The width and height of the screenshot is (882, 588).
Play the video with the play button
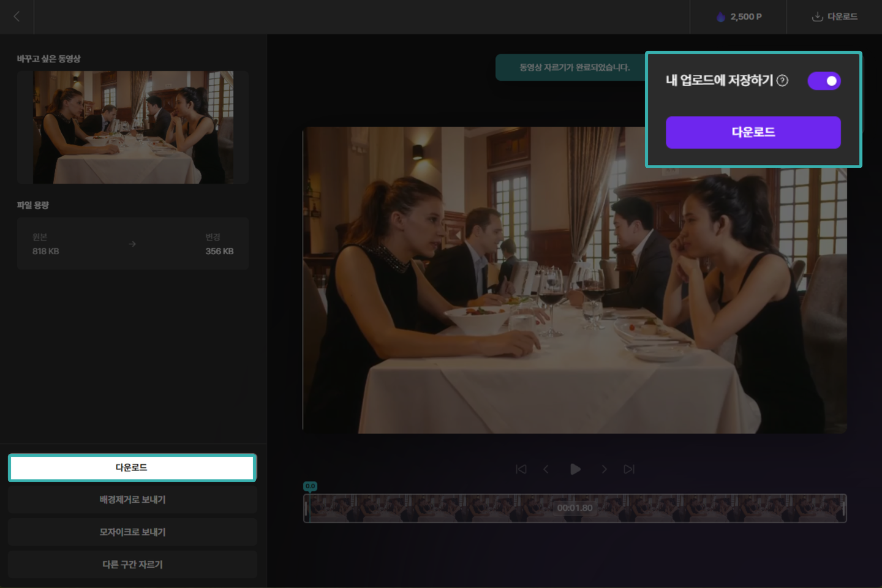tap(575, 469)
